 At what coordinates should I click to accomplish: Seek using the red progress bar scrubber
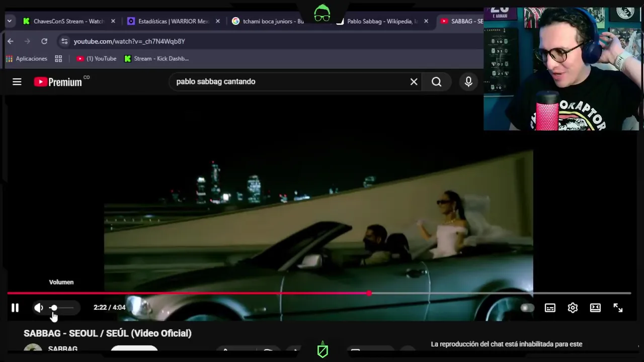point(369,293)
